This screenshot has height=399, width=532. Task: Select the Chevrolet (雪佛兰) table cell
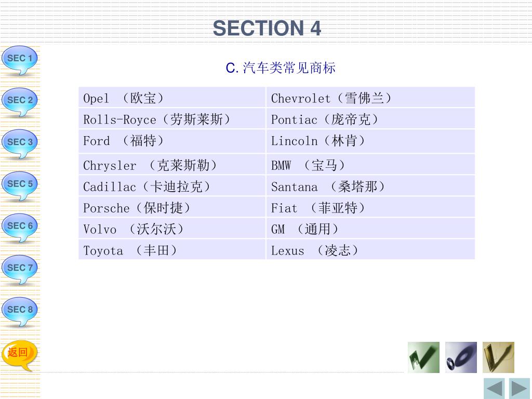[370, 97]
